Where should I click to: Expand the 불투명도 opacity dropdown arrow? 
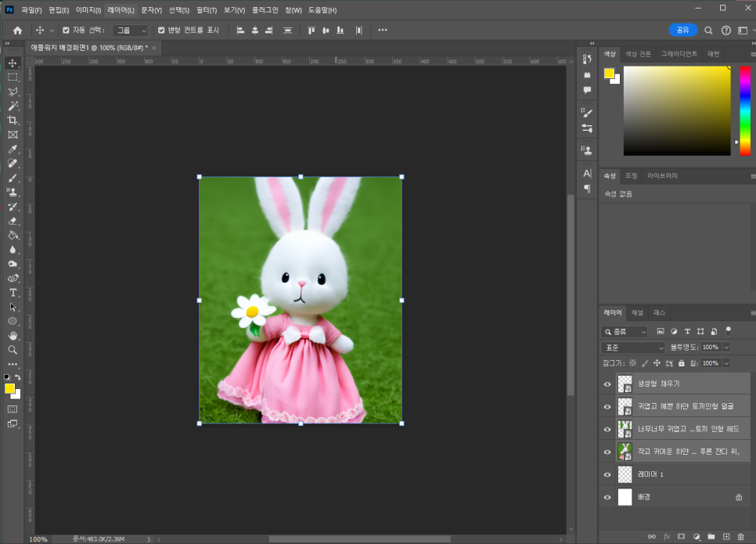tap(726, 347)
